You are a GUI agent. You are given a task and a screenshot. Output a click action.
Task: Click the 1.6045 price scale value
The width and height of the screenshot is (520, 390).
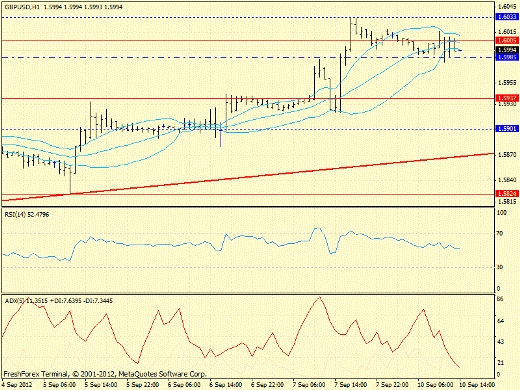[x=507, y=6]
